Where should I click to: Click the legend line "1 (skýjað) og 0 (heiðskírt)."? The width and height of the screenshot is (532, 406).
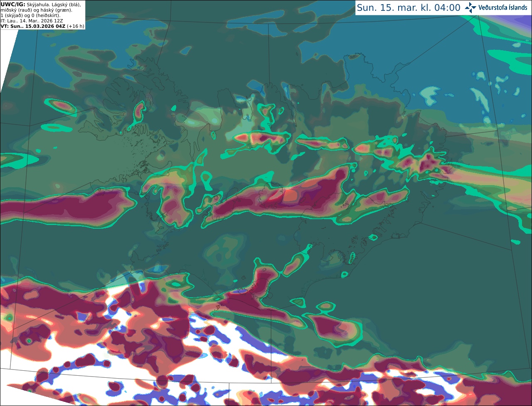tap(30, 15)
